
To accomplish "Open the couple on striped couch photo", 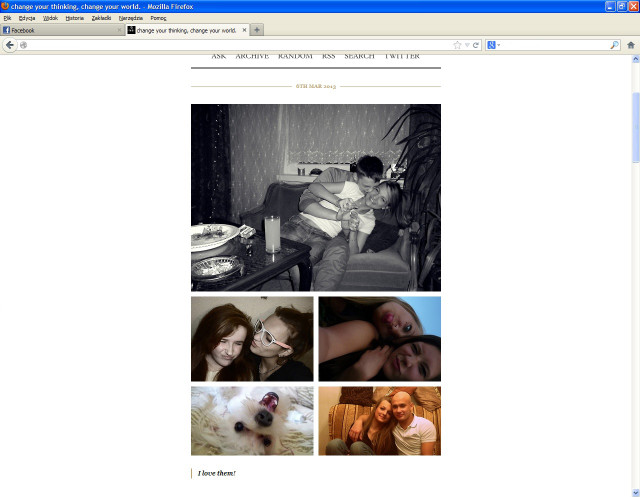I will pos(380,421).
